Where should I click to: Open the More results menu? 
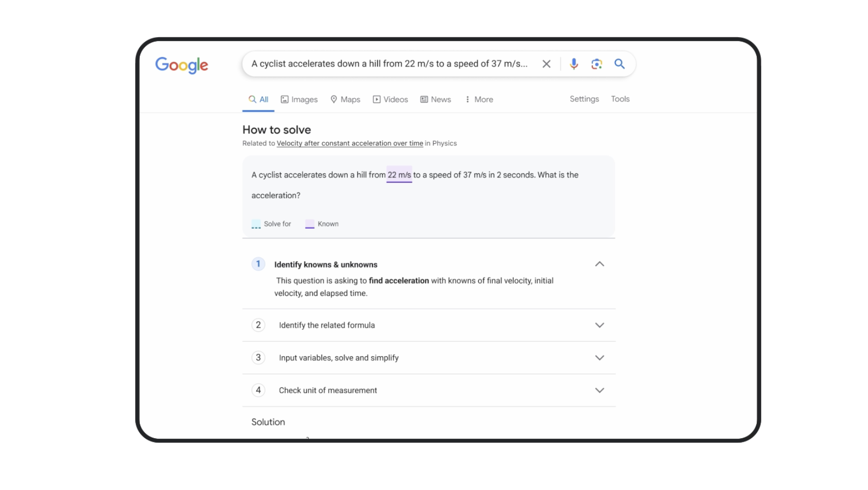tap(479, 100)
